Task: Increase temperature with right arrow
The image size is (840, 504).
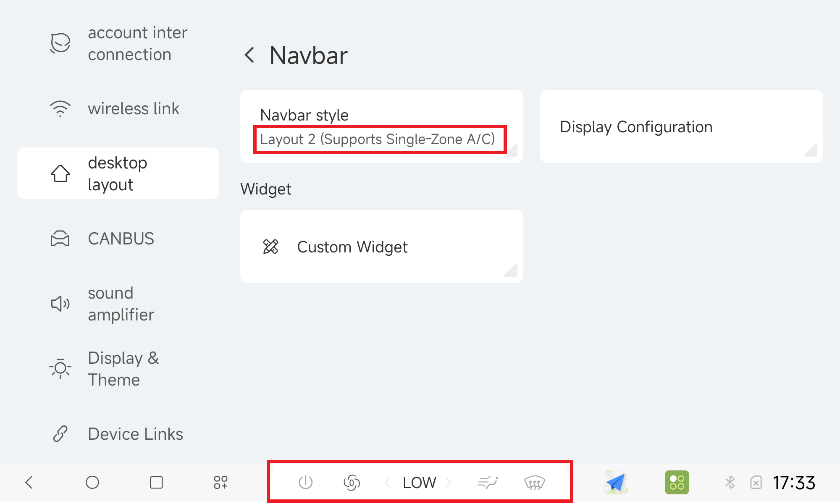Action: [x=448, y=482]
